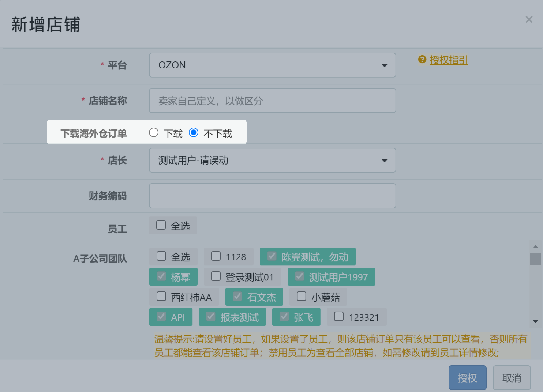Check the 登录测试01 employee
Screen dimensions: 543x392
(216, 276)
